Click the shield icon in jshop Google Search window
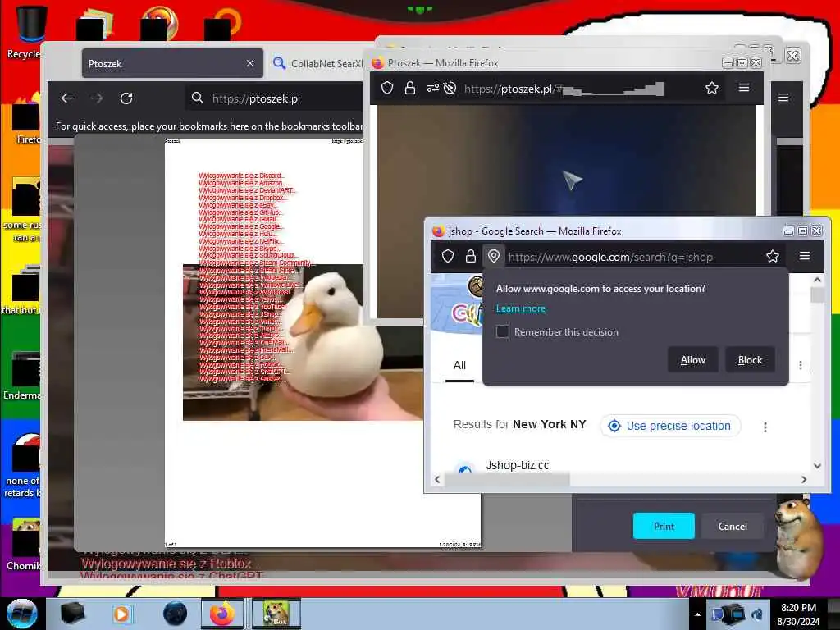Viewport: 840px width, 630px height. 448,256
